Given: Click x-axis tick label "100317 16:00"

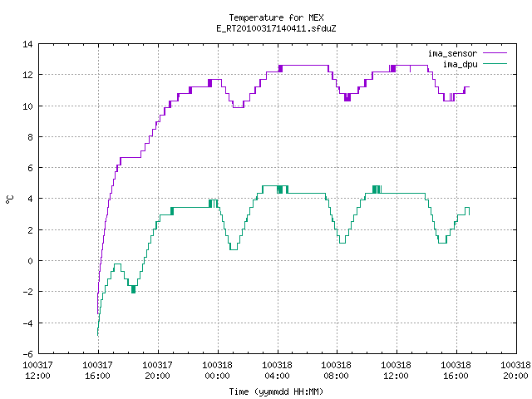Looking at the screenshot, I should 98,370.
